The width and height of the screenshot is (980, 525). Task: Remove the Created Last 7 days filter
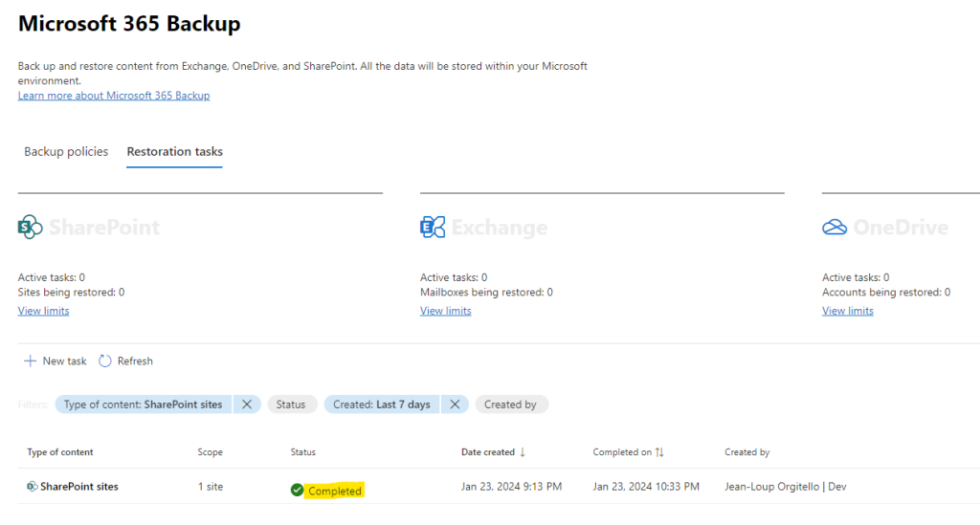455,405
